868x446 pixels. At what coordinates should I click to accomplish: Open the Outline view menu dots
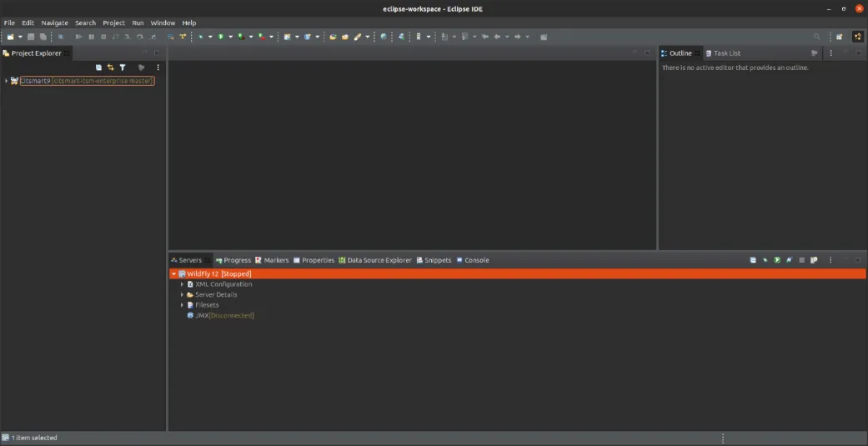coord(831,53)
